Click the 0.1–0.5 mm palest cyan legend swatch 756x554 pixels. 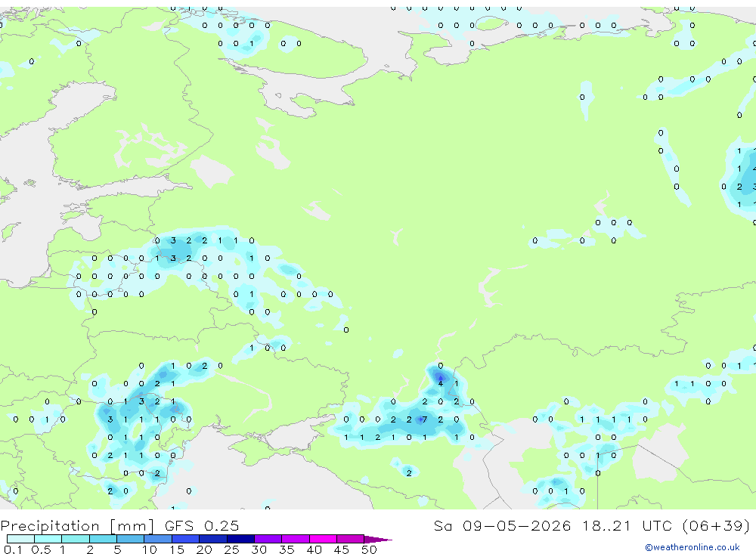click(x=20, y=539)
